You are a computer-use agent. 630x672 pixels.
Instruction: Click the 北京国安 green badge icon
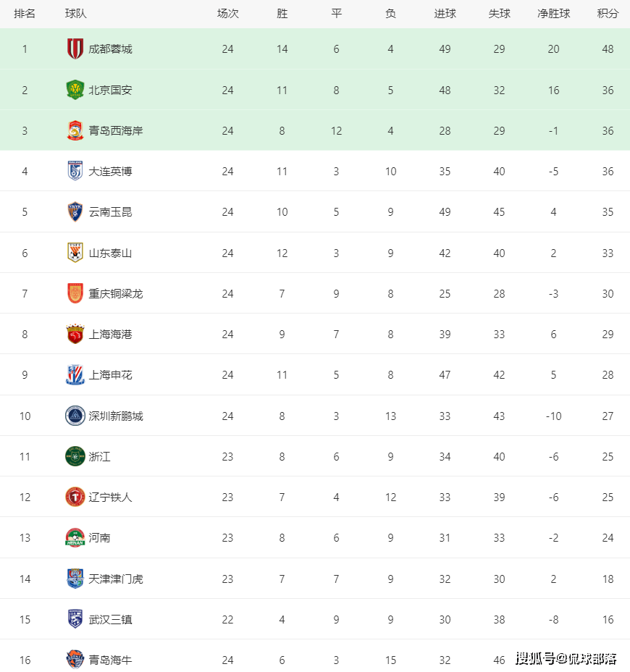point(75,90)
